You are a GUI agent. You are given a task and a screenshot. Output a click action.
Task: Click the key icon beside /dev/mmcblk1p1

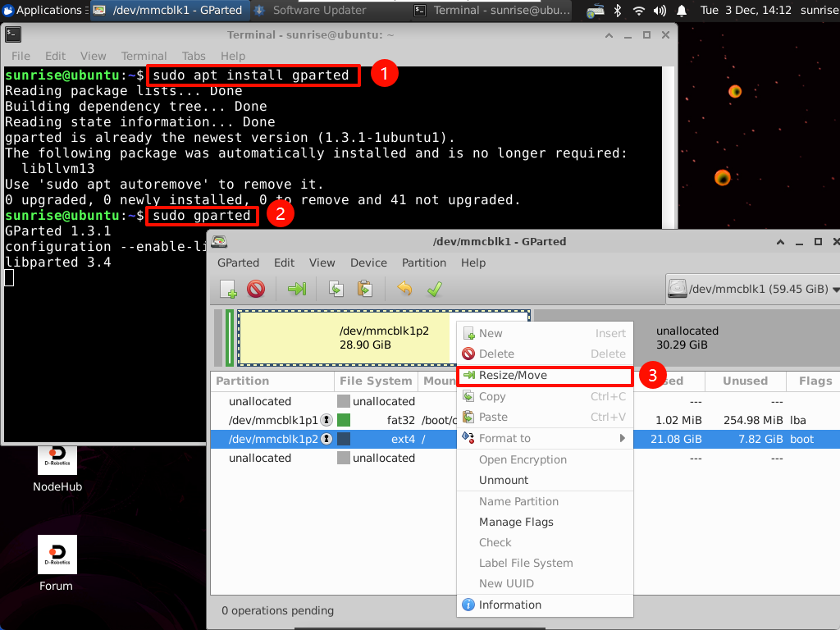click(x=326, y=420)
